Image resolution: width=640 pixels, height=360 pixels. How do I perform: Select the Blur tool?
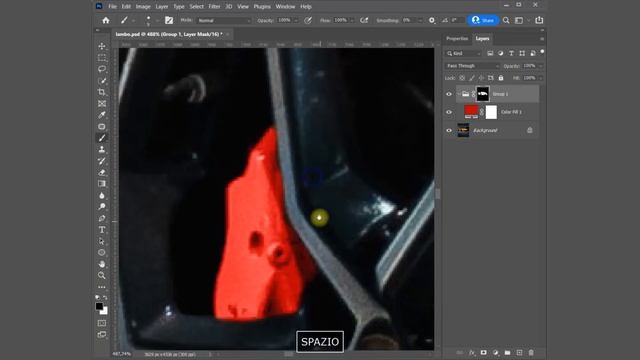[x=102, y=196]
